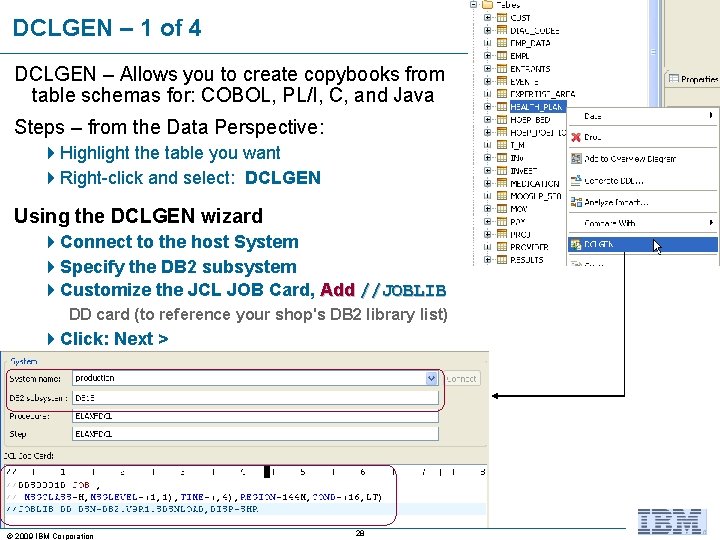The image size is (720, 540).
Task: Click the 'Click: Next >' bullet text
Action: (114, 339)
